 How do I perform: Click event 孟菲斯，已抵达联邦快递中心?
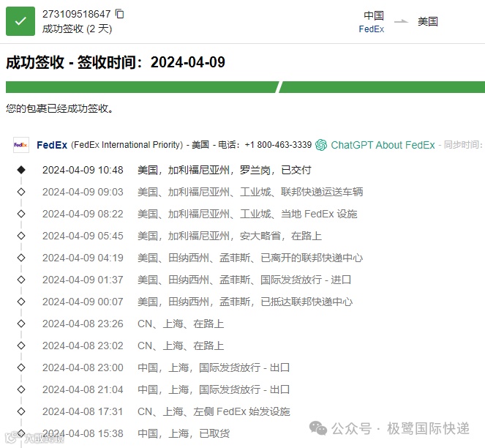coord(245,302)
